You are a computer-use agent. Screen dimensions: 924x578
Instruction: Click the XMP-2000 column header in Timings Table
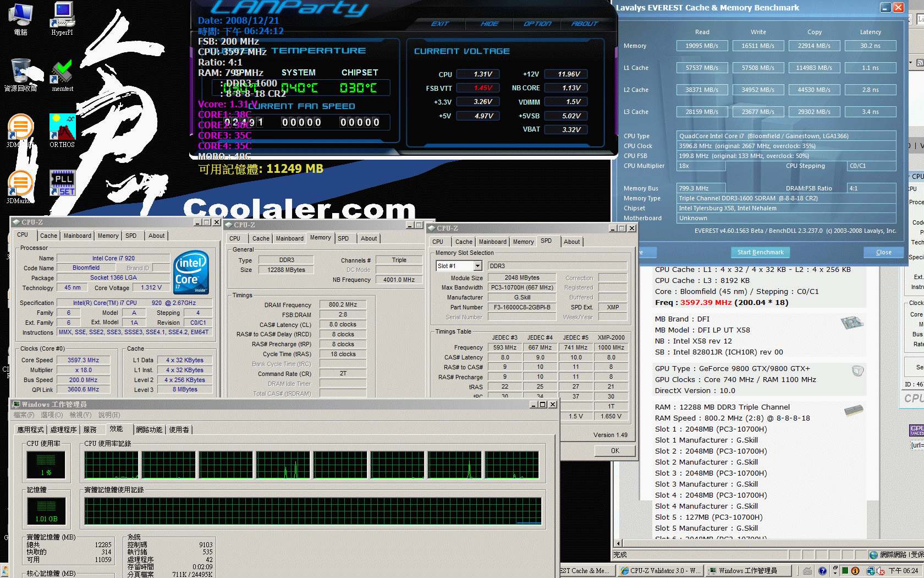click(x=611, y=337)
